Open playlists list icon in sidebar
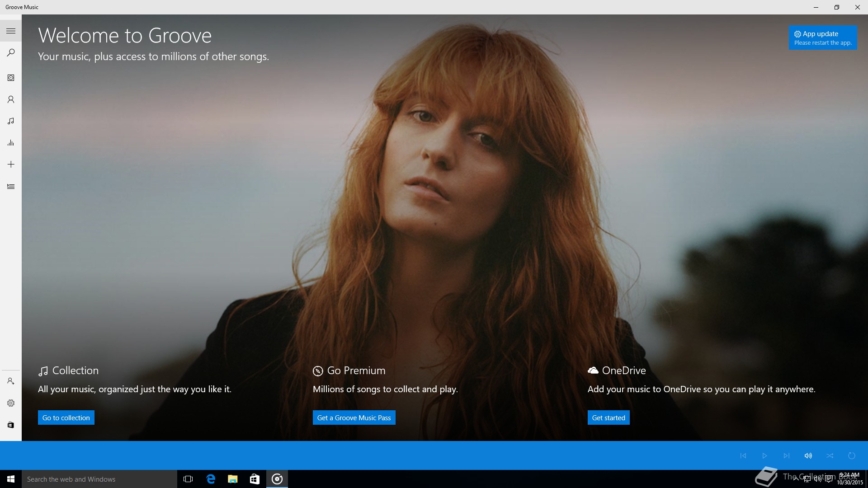 click(x=11, y=186)
